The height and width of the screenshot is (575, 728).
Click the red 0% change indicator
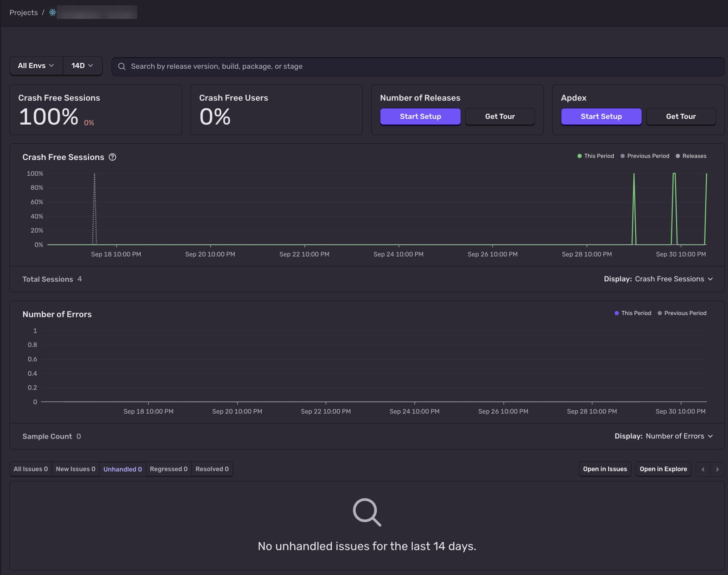89,123
